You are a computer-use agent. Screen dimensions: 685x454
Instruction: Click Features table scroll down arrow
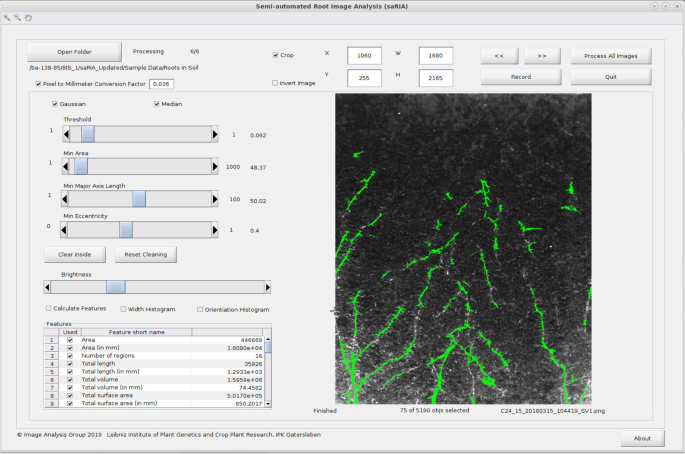(268, 404)
